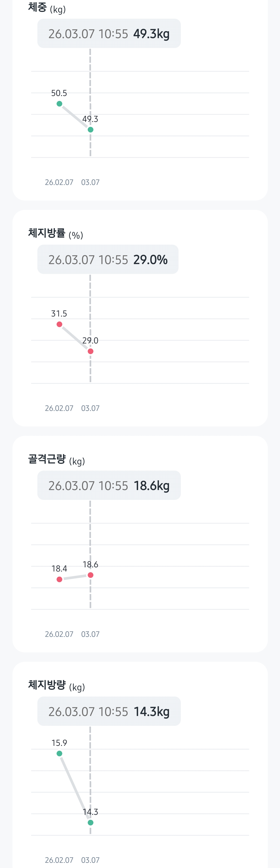Tap the 29.0 body fat percentage point

(x=90, y=352)
